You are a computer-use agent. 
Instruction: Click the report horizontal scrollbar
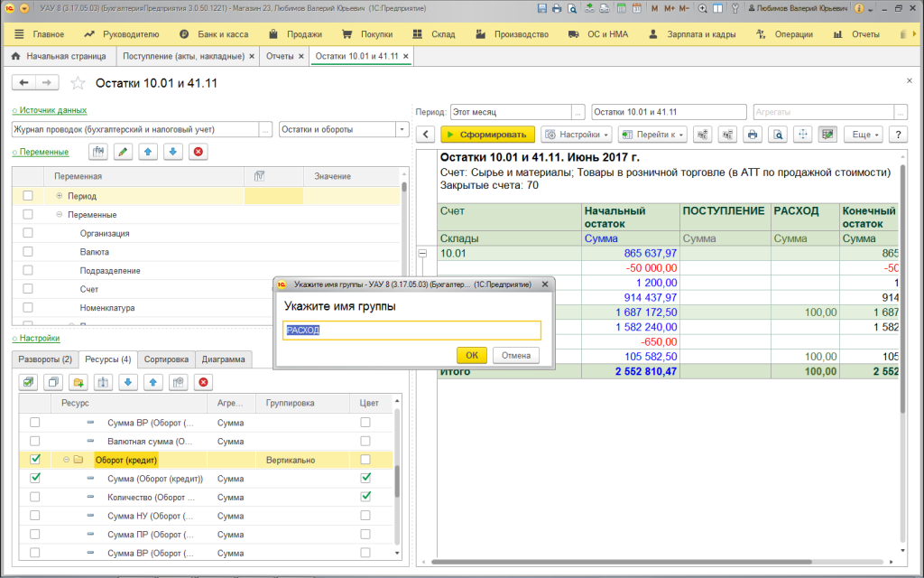pos(622,562)
